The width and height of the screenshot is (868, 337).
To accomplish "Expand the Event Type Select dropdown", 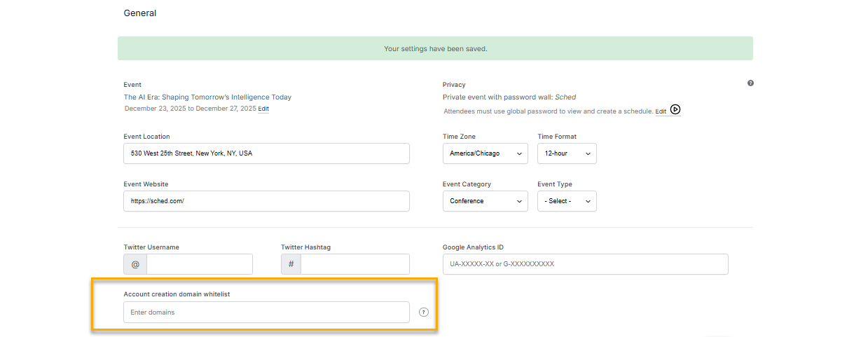I will (567, 201).
